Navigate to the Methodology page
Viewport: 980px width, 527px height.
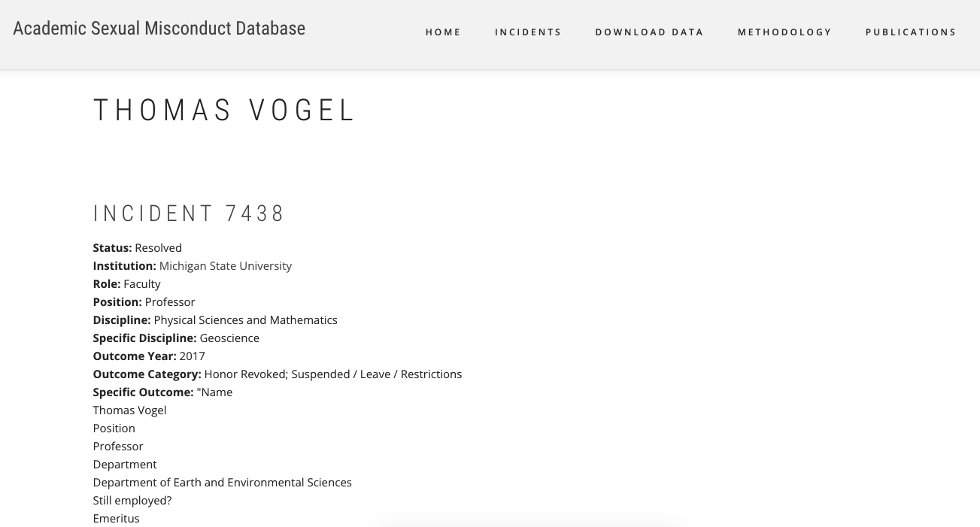click(784, 32)
